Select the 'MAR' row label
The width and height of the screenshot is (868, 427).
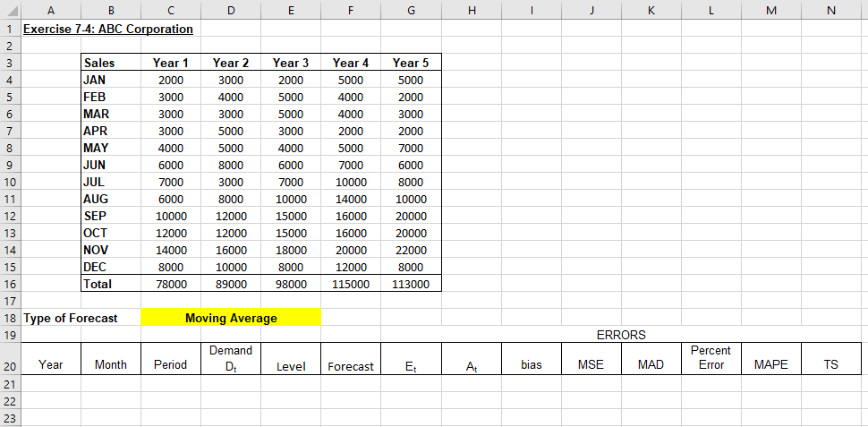111,114
